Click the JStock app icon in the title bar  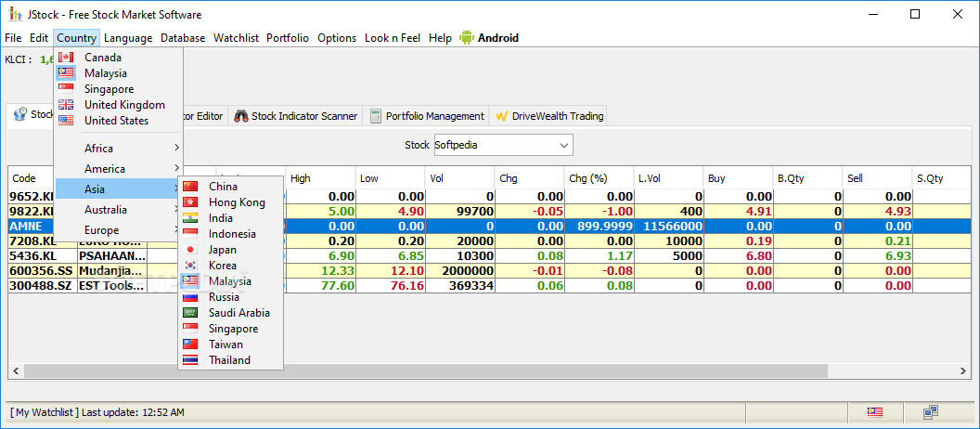click(14, 14)
